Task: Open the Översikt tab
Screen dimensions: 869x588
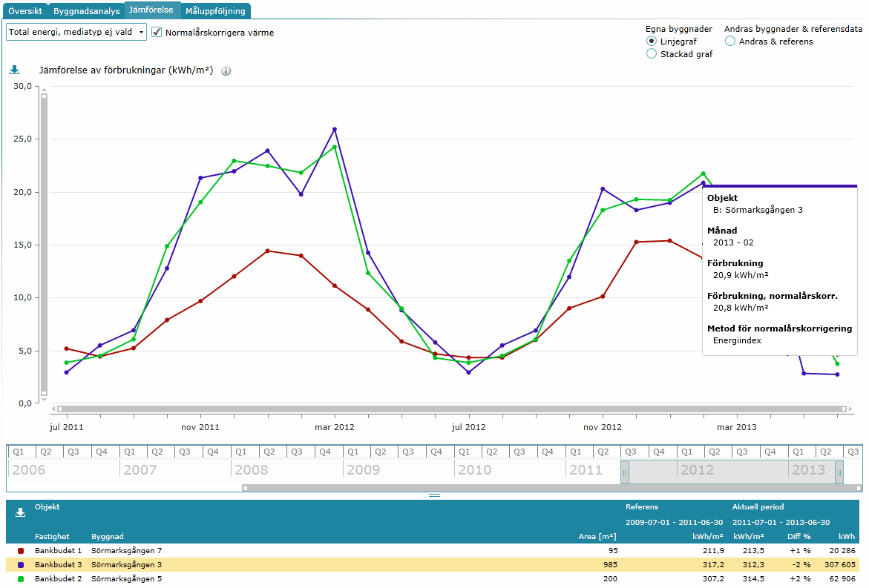Action: tap(25, 10)
